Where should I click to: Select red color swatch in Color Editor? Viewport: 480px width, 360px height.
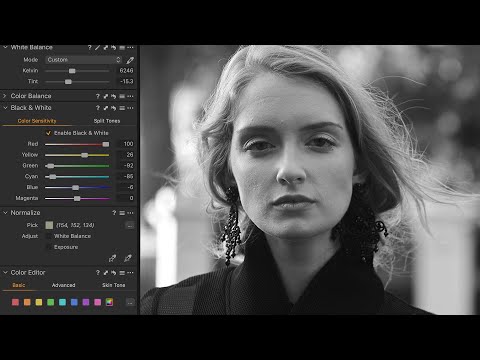click(x=15, y=302)
